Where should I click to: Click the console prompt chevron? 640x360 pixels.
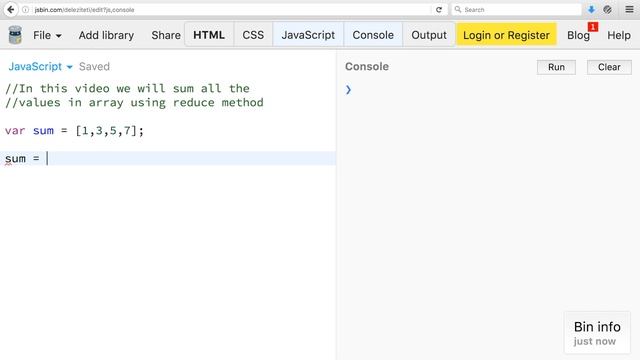348,89
